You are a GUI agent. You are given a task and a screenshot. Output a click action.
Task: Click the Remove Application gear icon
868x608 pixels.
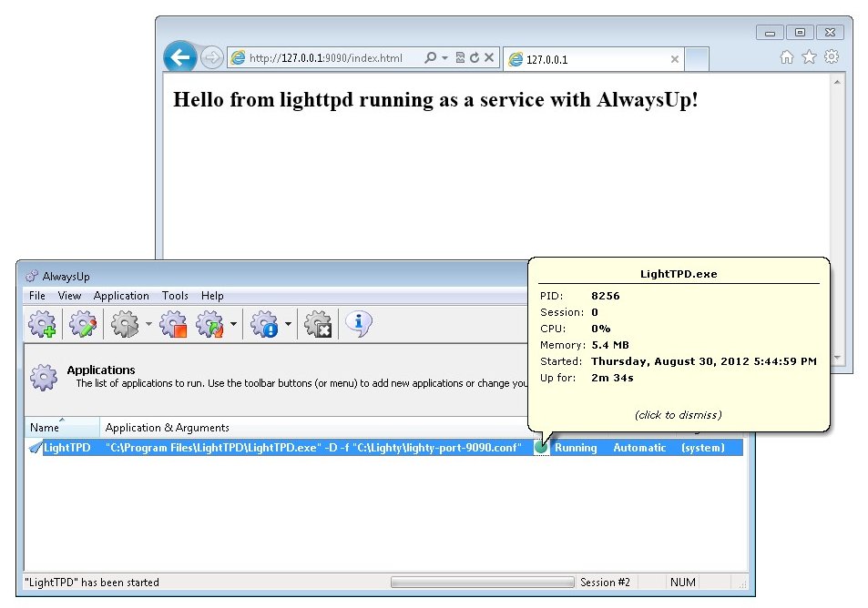(x=318, y=324)
